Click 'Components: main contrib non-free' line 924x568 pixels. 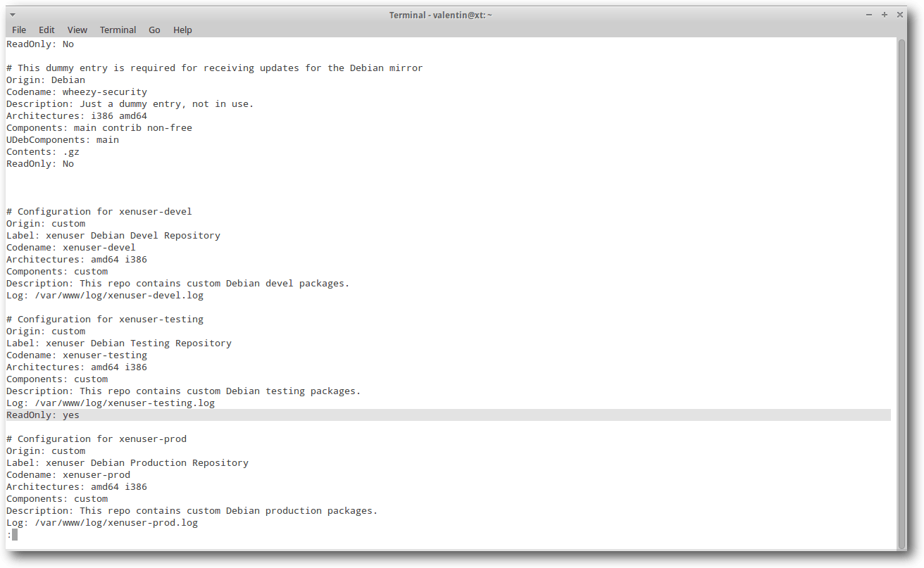point(99,127)
